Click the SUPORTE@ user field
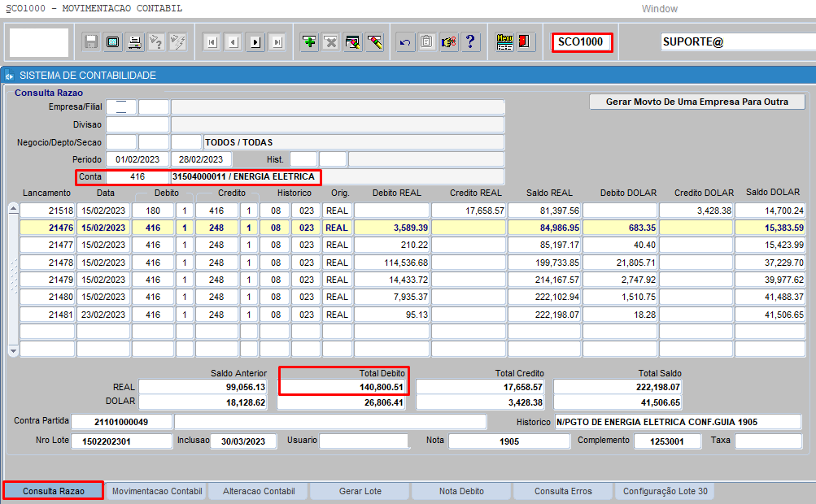The image size is (816, 504). tap(739, 42)
